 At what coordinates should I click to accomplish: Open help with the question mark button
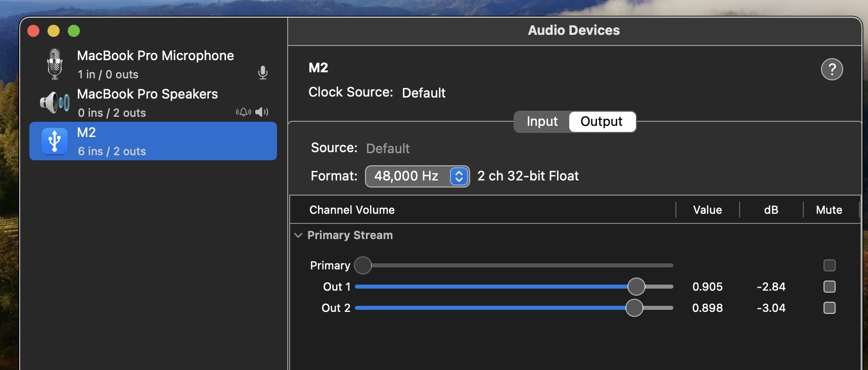point(832,69)
